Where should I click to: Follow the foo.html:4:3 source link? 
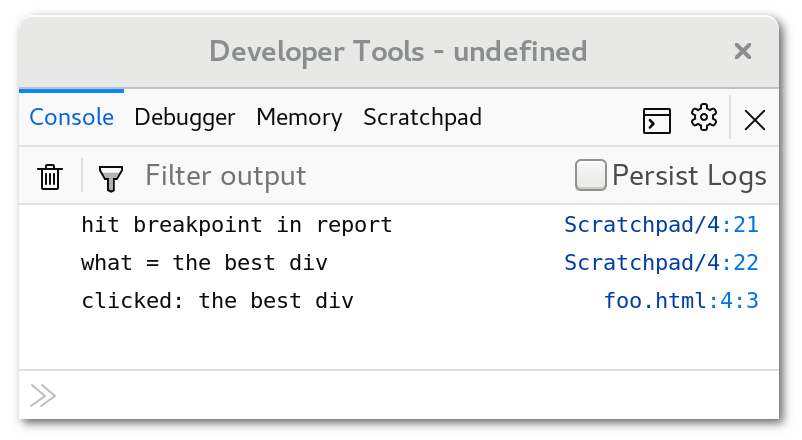(681, 301)
